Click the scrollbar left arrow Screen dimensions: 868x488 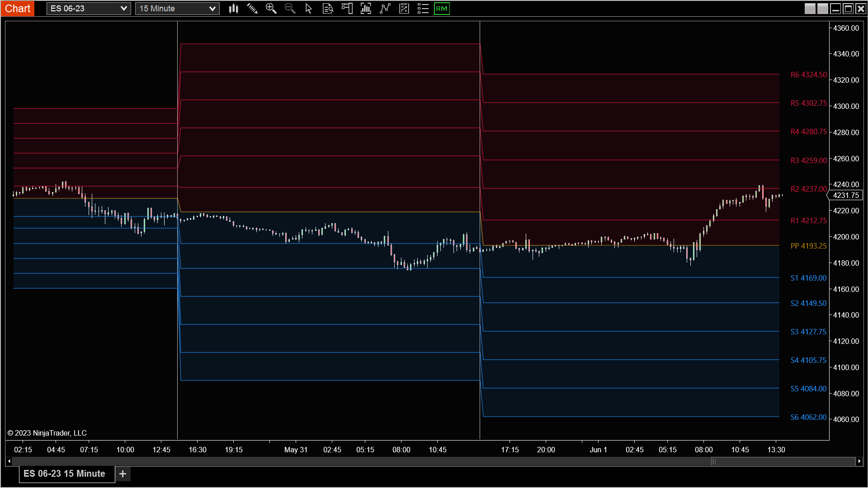tap(9, 461)
